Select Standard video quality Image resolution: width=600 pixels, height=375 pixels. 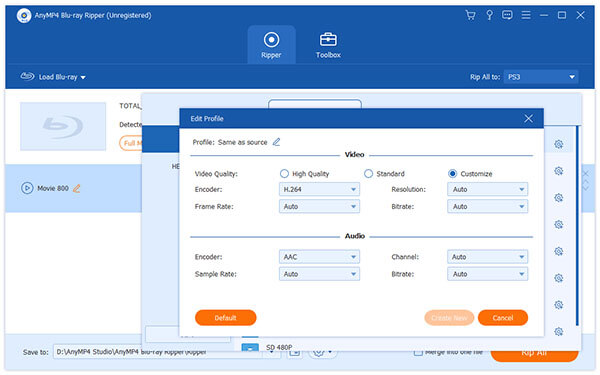click(368, 174)
